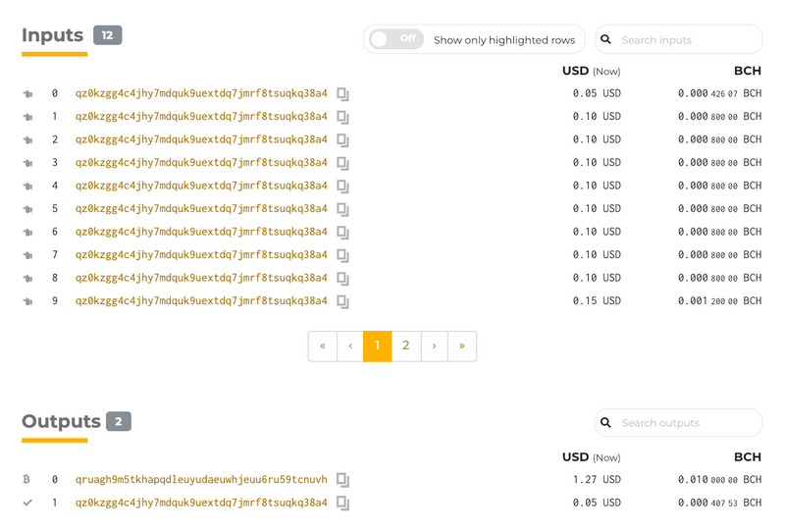The width and height of the screenshot is (785, 532).
Task: Click the Search outputs field
Action: [x=689, y=423]
